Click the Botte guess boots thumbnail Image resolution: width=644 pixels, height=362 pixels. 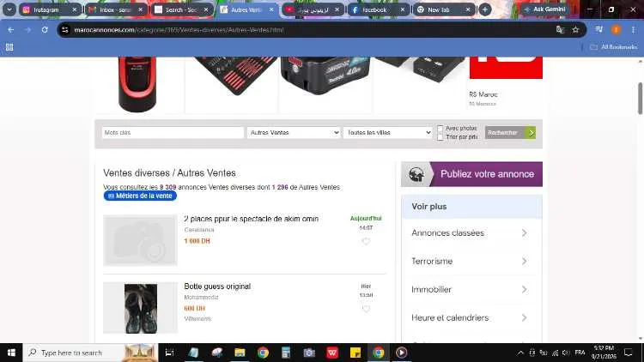[x=141, y=308]
